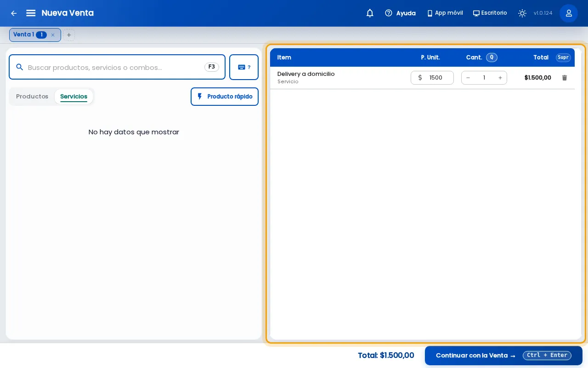Click the v1.0.124 version label
This screenshot has height=368, width=588.
click(x=543, y=13)
